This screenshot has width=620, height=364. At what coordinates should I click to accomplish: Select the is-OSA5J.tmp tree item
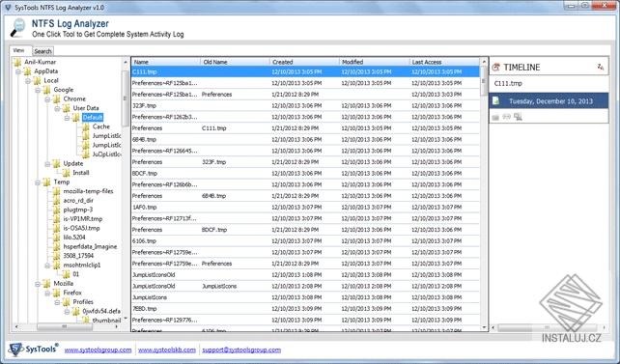pos(81,228)
